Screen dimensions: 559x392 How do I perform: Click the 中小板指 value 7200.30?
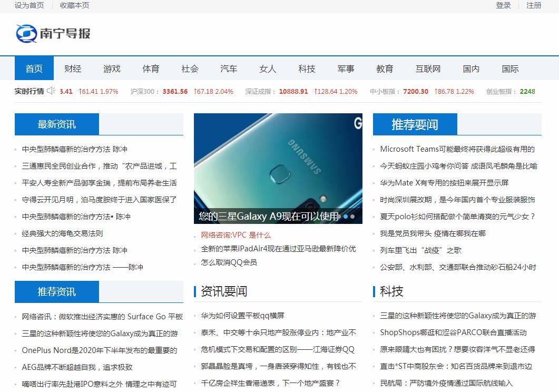pos(416,92)
